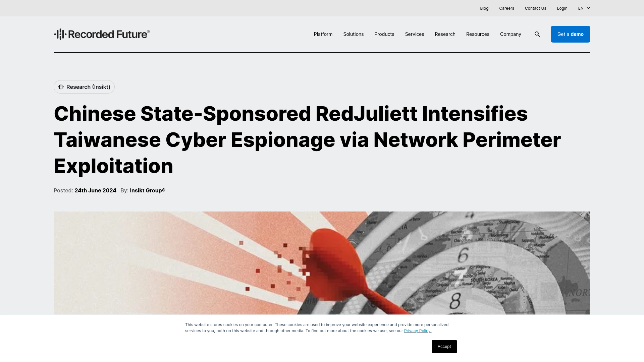Open the Company menu tab

point(511,34)
